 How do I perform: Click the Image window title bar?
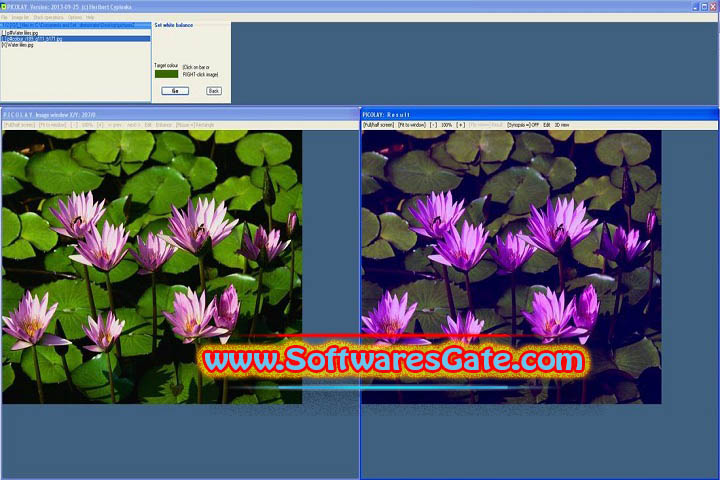(x=180, y=114)
